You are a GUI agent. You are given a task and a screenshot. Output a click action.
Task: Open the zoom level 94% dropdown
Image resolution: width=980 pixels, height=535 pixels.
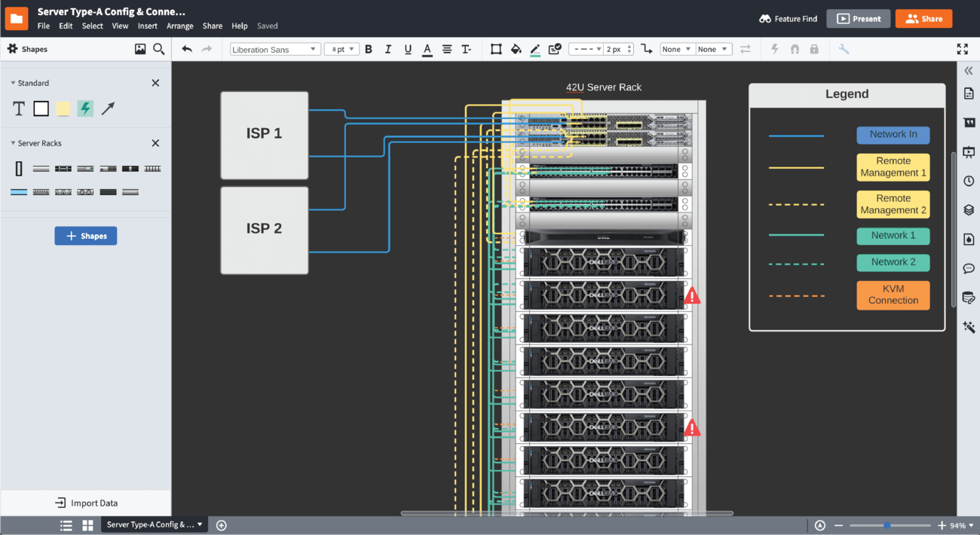coord(961,525)
